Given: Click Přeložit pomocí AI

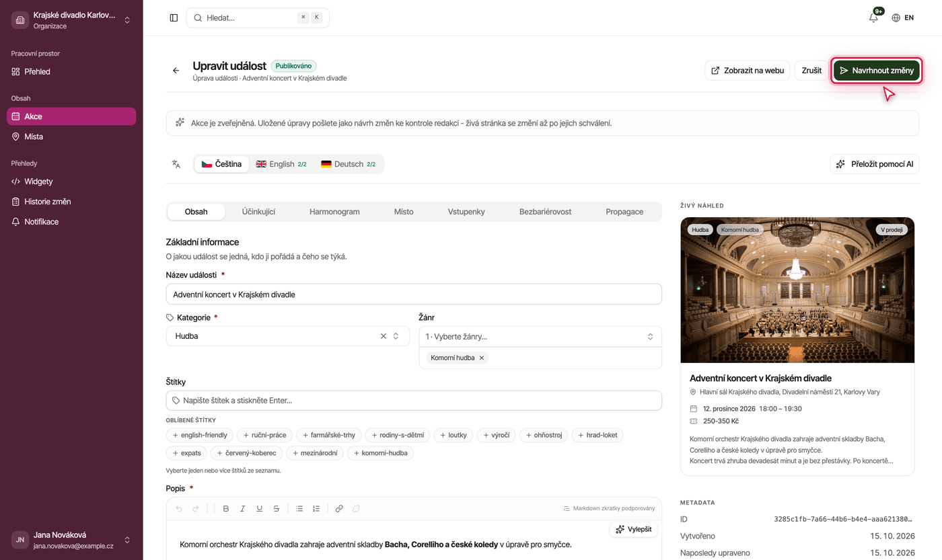Looking at the screenshot, I should click(875, 164).
